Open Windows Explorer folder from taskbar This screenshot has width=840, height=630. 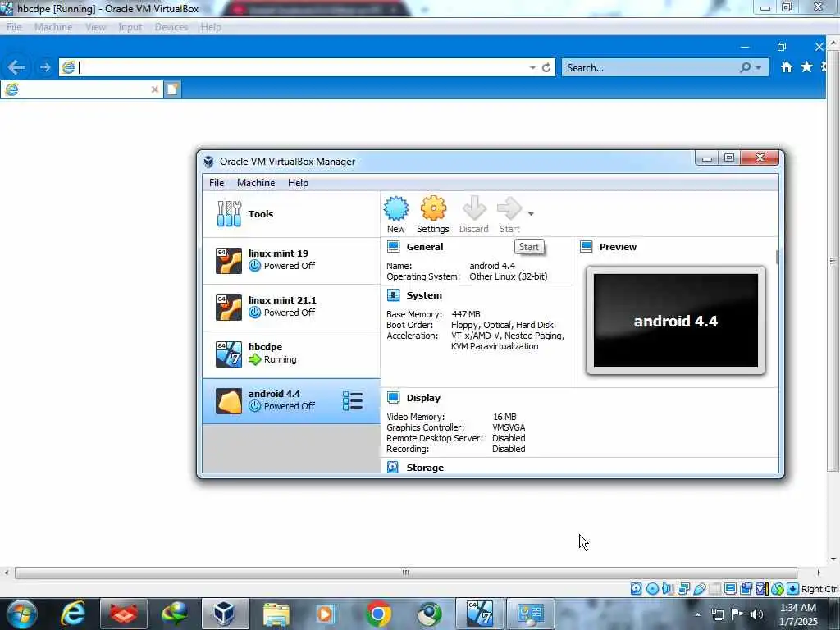[276, 614]
